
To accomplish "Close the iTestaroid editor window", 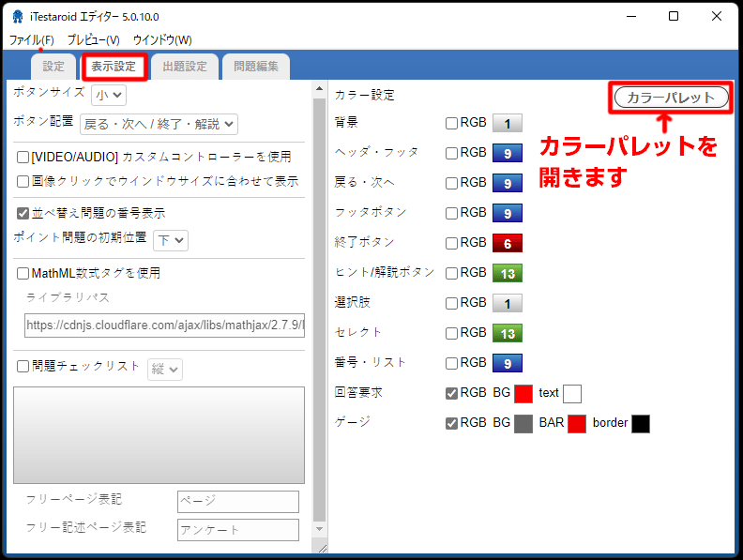I will [x=717, y=17].
